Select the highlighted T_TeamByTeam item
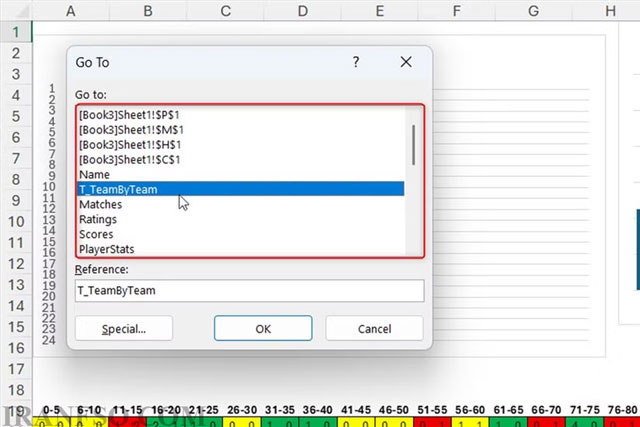Screen dimensions: 640x427 coord(241,189)
